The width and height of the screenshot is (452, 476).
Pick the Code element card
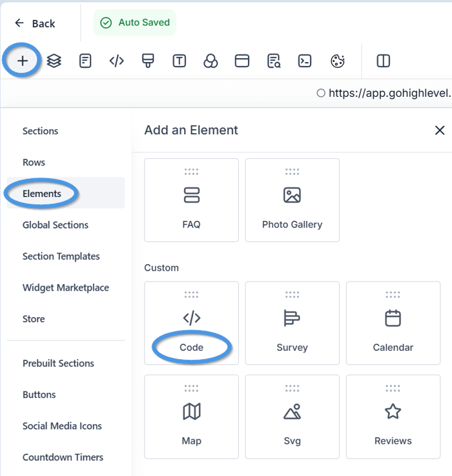191,323
